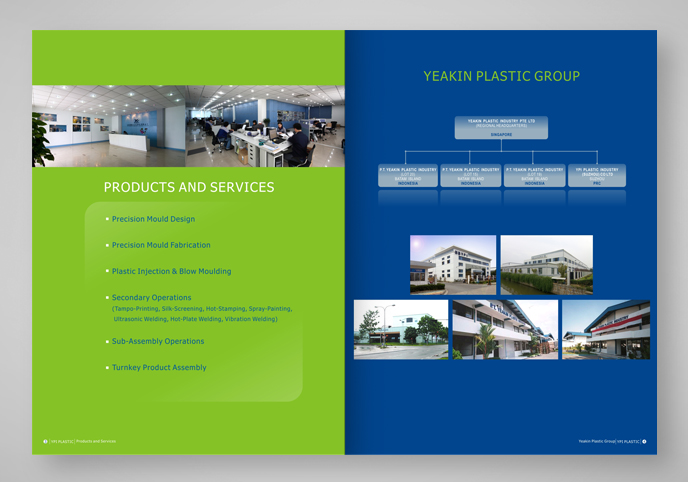Open the reception lobby photo
This screenshot has width=688, height=482.
pos(108,126)
